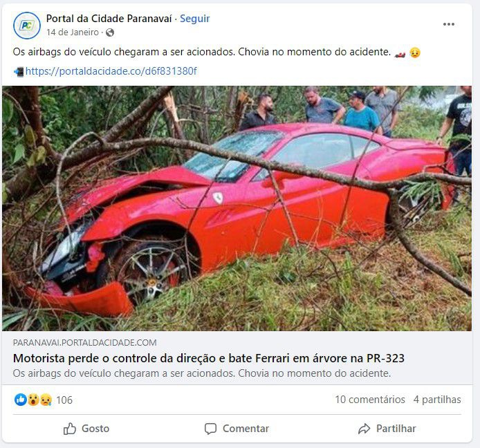The height and width of the screenshot is (448, 480).
Task: Open the three-dot post options menu
Action: point(448,24)
